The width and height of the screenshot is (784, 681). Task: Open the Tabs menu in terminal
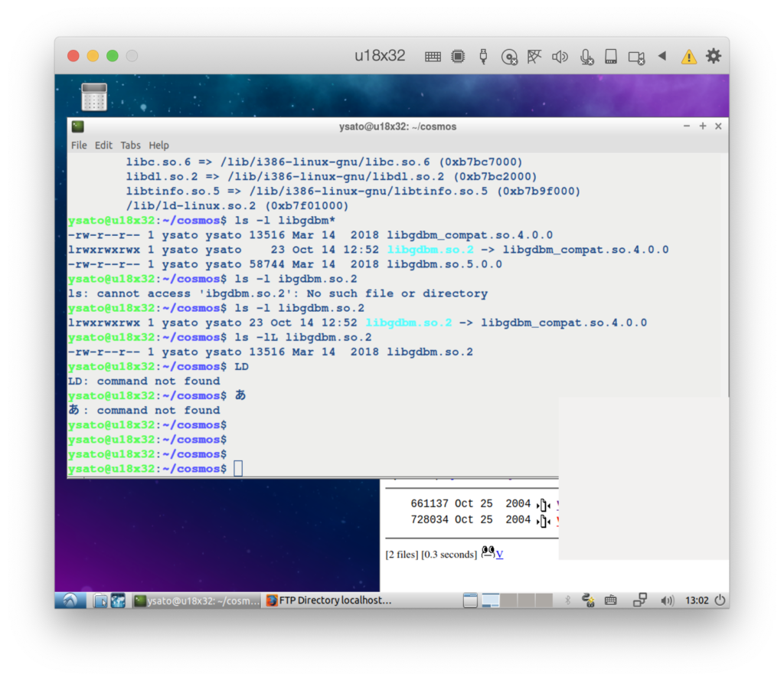pos(130,146)
